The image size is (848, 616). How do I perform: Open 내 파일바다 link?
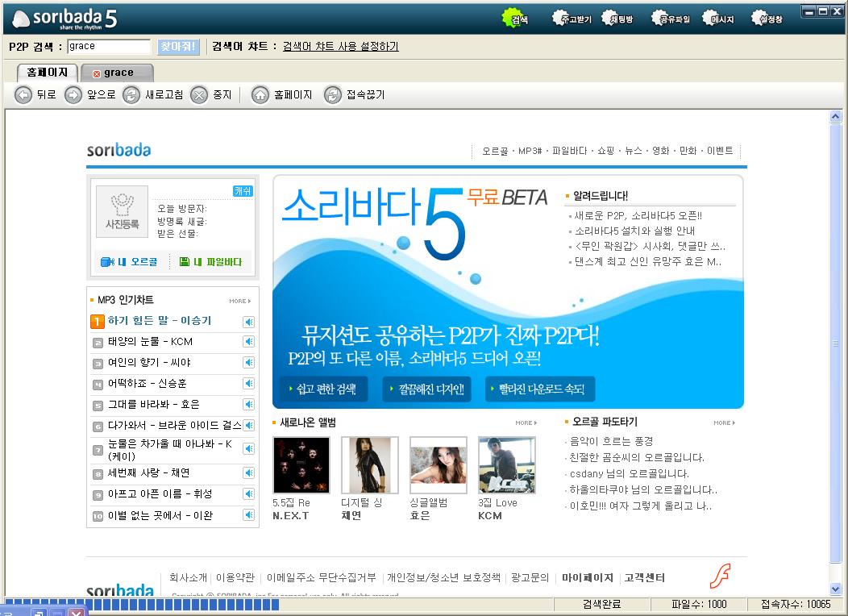(210, 262)
